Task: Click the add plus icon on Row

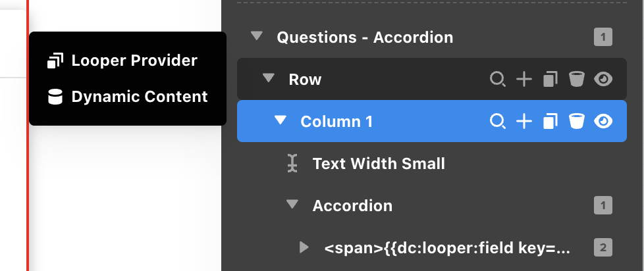Action: (523, 80)
